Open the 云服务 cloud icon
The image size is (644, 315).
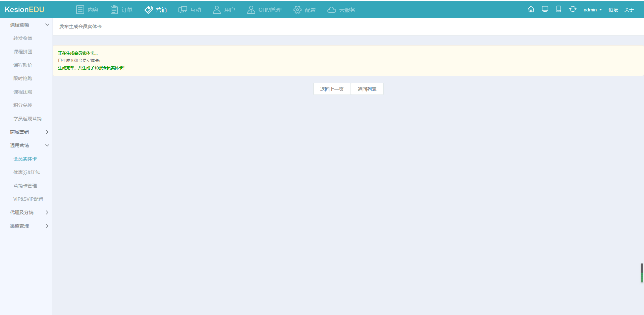[331, 10]
